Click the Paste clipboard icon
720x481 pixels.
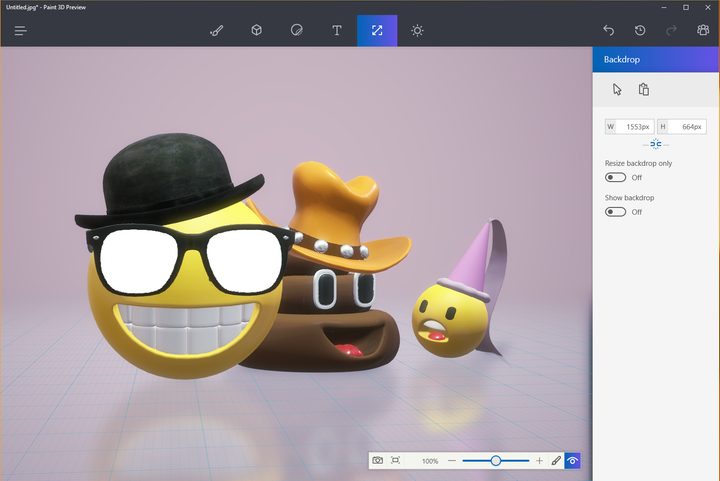644,89
